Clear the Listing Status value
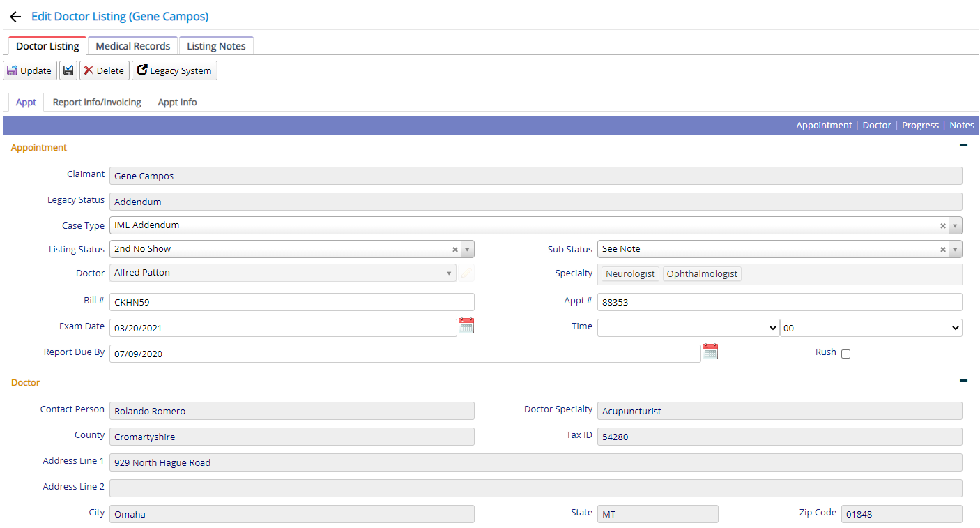Screen dimensions: 980x528 click(455, 250)
